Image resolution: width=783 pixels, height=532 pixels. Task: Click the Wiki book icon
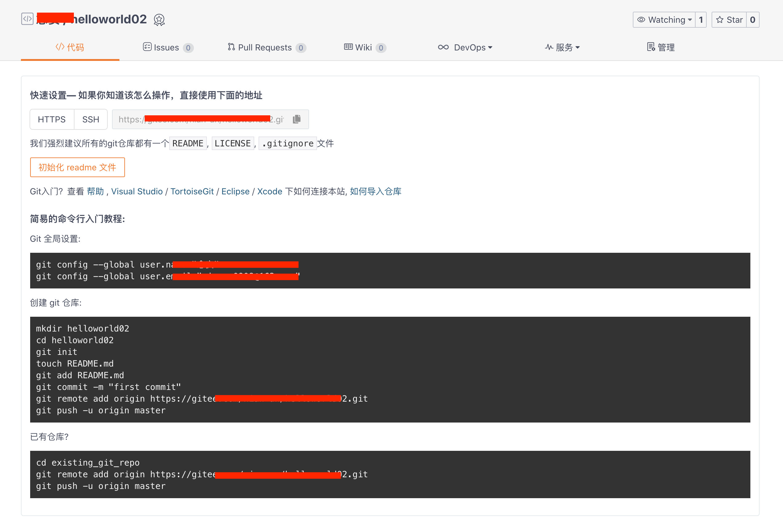tap(348, 47)
